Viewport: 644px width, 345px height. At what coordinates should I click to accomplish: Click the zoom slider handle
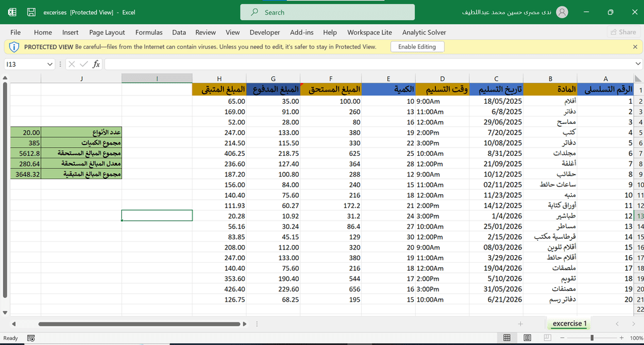(x=592, y=338)
